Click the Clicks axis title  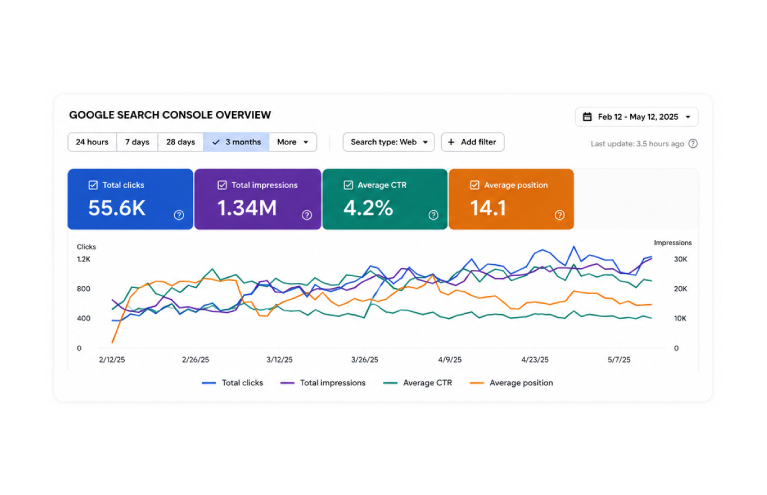click(x=87, y=247)
